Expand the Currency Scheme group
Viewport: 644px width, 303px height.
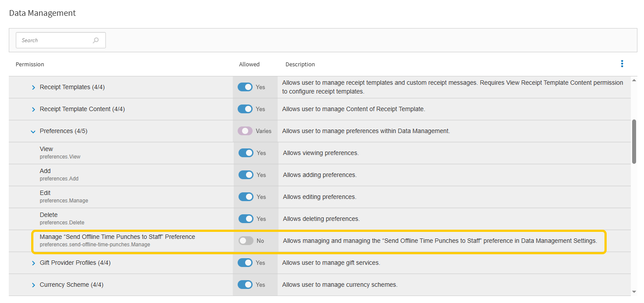click(x=33, y=285)
